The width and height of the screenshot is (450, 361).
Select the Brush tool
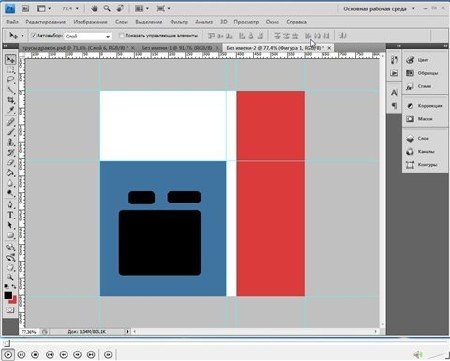point(10,132)
